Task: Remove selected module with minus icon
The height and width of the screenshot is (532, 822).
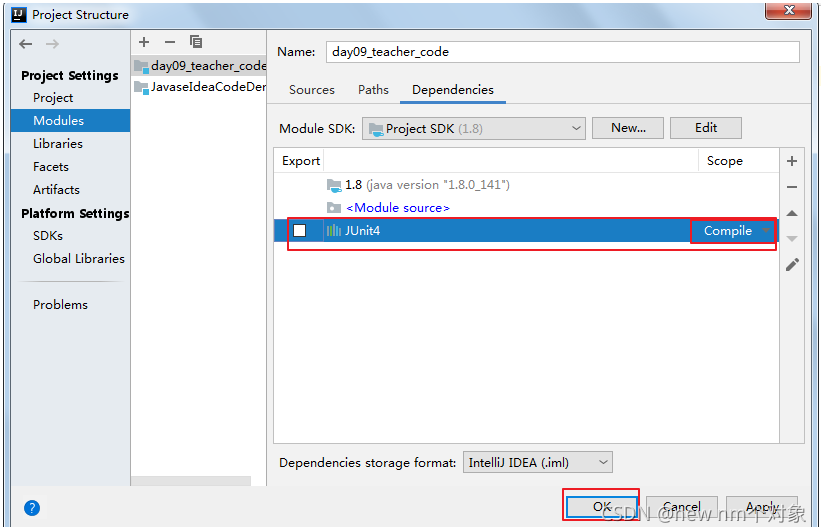Action: [170, 42]
